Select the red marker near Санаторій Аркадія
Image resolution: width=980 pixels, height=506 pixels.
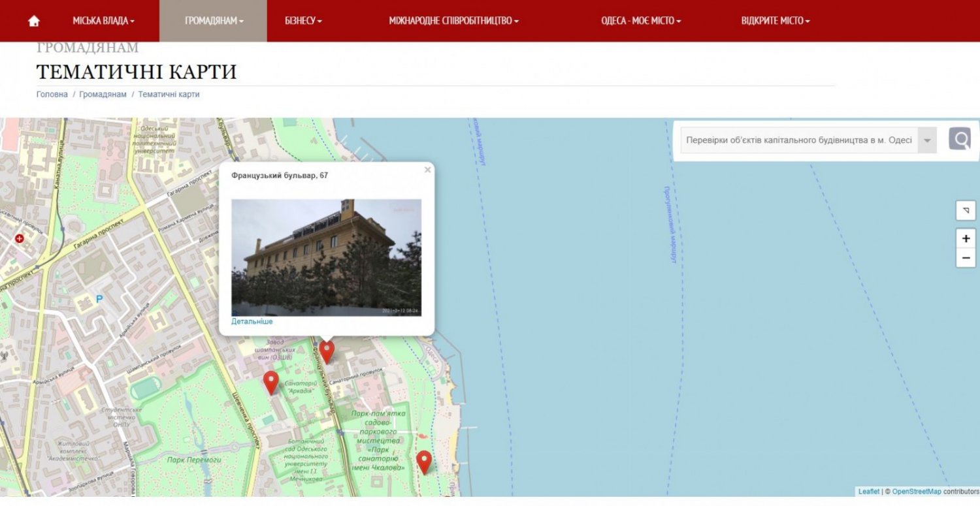tap(270, 383)
